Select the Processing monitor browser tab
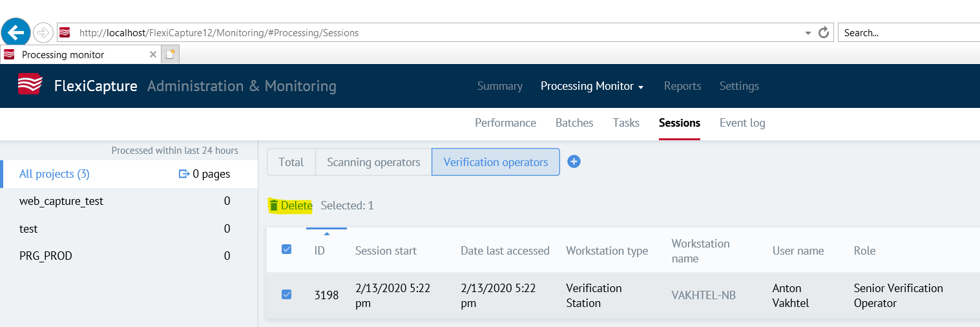 click(79, 55)
